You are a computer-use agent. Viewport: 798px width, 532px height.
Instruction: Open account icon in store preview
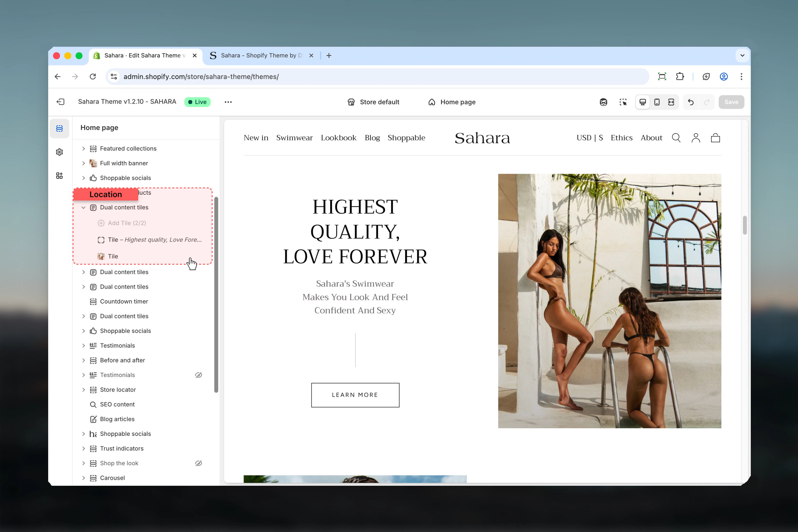tap(696, 138)
